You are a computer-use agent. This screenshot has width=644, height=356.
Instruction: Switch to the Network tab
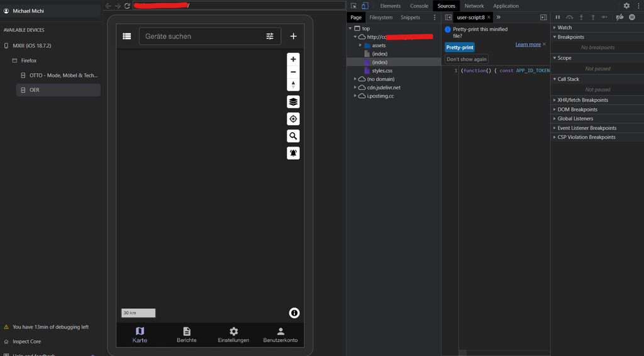pyautogui.click(x=474, y=6)
